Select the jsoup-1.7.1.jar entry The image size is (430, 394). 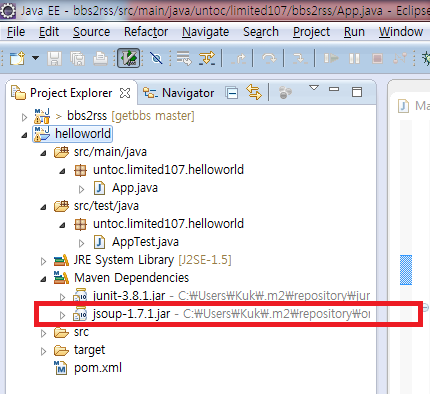(x=222, y=314)
